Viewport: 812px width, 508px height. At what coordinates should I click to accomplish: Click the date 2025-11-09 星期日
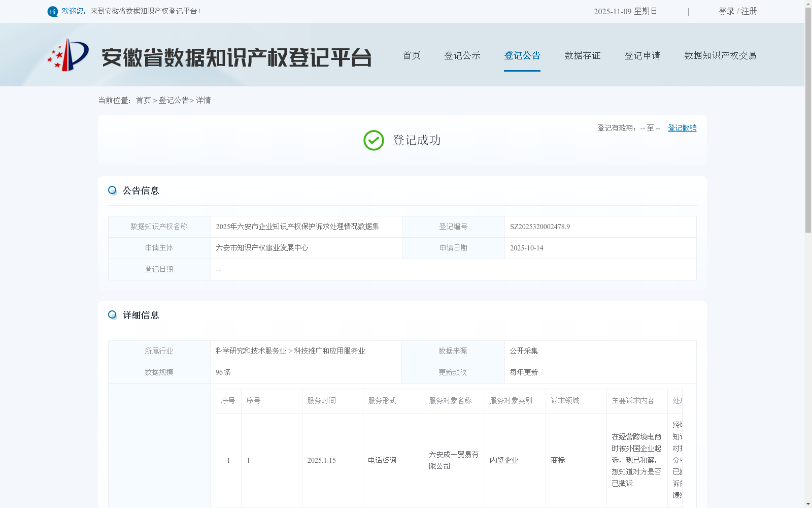(626, 11)
